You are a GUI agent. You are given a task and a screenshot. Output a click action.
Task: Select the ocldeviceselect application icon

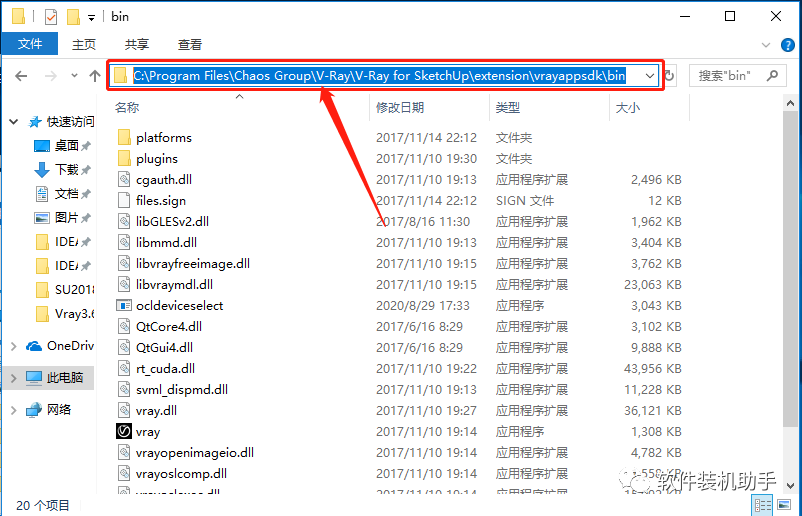point(124,305)
